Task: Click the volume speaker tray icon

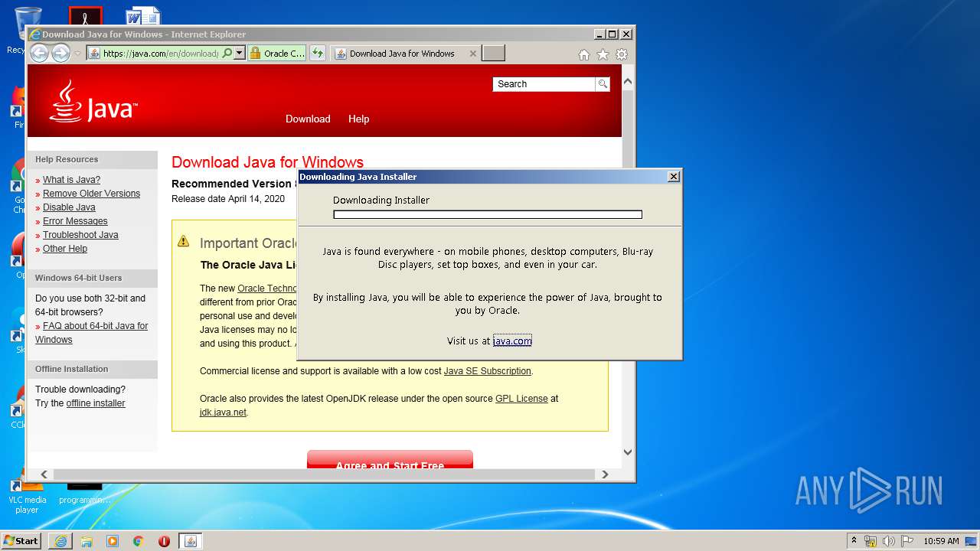Action: coord(889,541)
